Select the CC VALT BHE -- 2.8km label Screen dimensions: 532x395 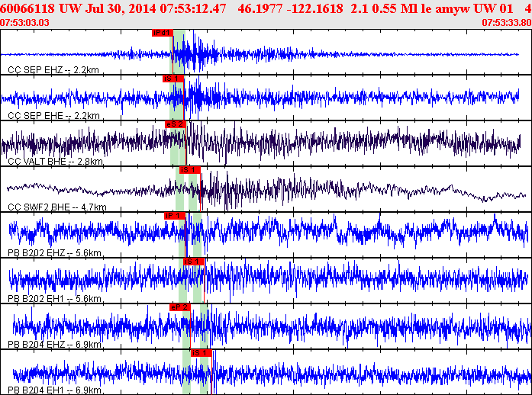tap(55, 162)
